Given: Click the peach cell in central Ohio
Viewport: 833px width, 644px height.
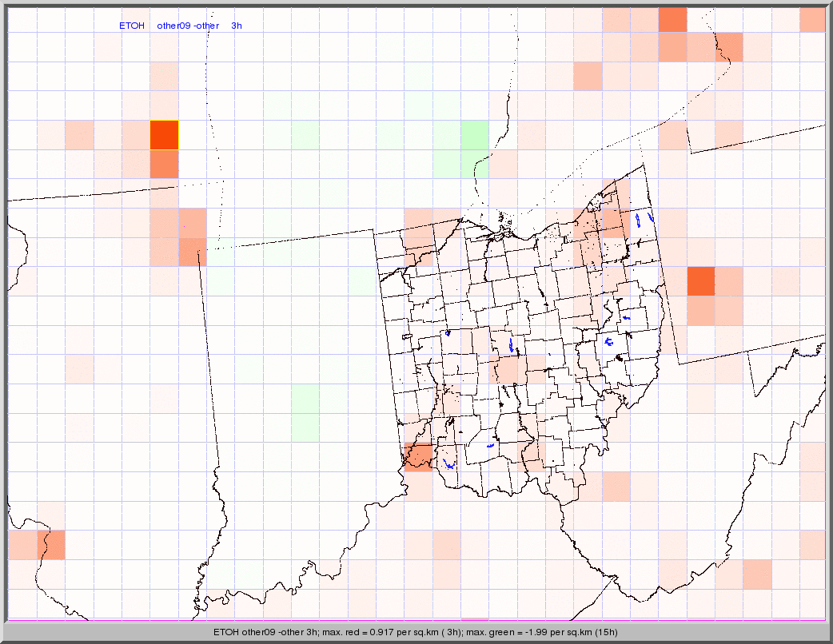Looking at the screenshot, I should (x=508, y=369).
